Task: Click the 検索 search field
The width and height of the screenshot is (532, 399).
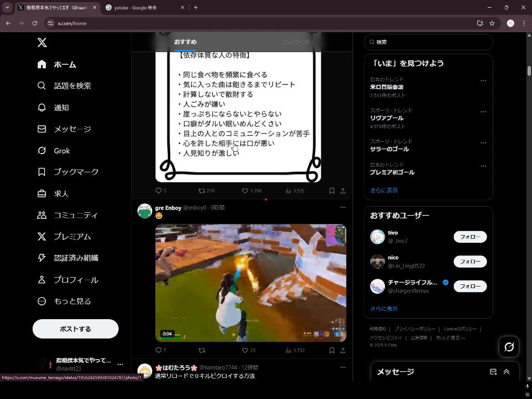Action: pyautogui.click(x=428, y=42)
